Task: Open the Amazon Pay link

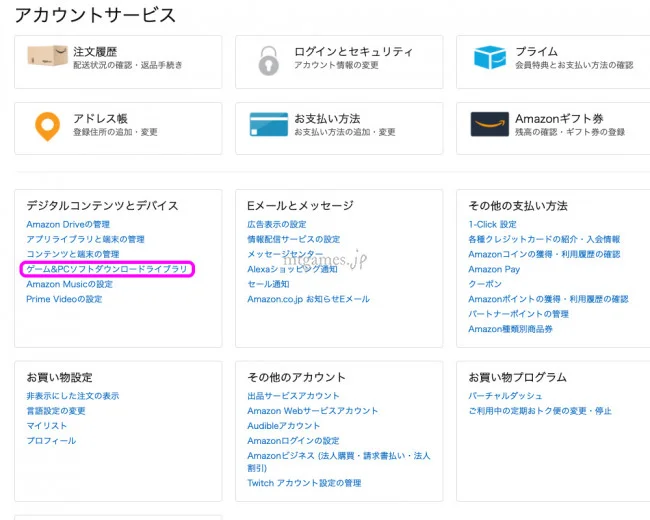Action: pos(494,269)
